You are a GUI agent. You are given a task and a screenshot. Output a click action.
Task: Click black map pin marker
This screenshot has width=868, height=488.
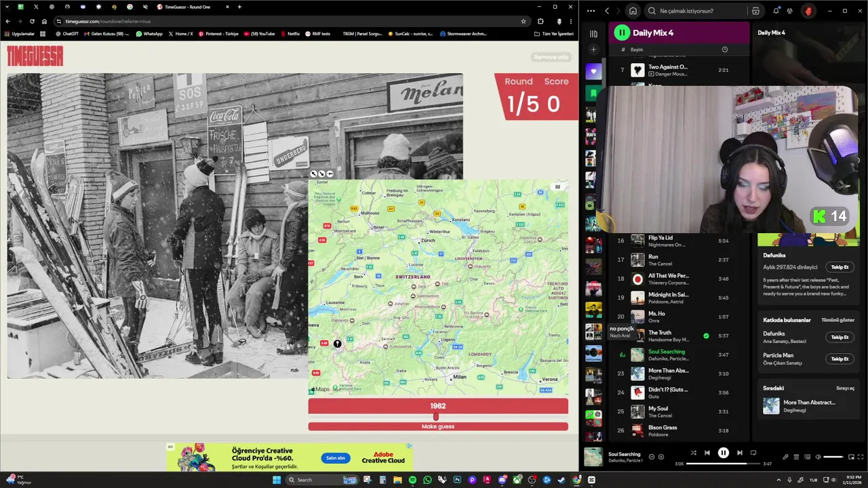(337, 344)
